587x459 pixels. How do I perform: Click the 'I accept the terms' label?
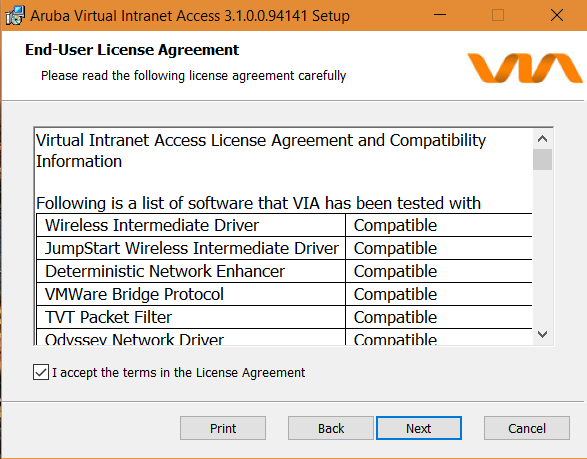[179, 373]
